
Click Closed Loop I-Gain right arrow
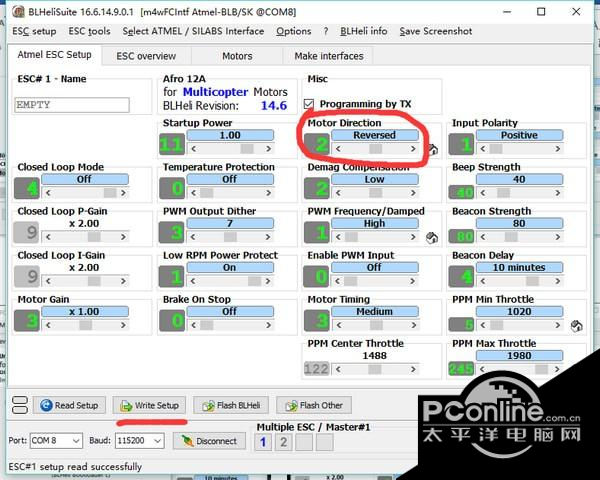123,281
